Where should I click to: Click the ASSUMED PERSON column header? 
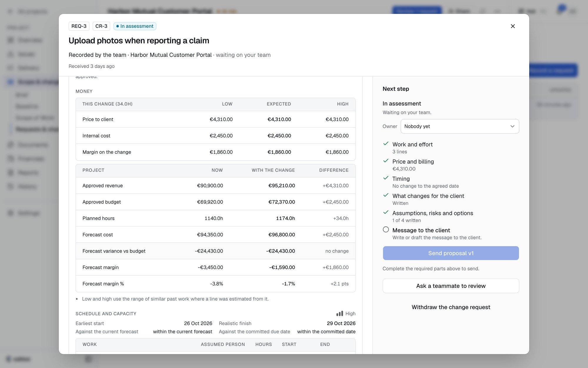[223, 344]
